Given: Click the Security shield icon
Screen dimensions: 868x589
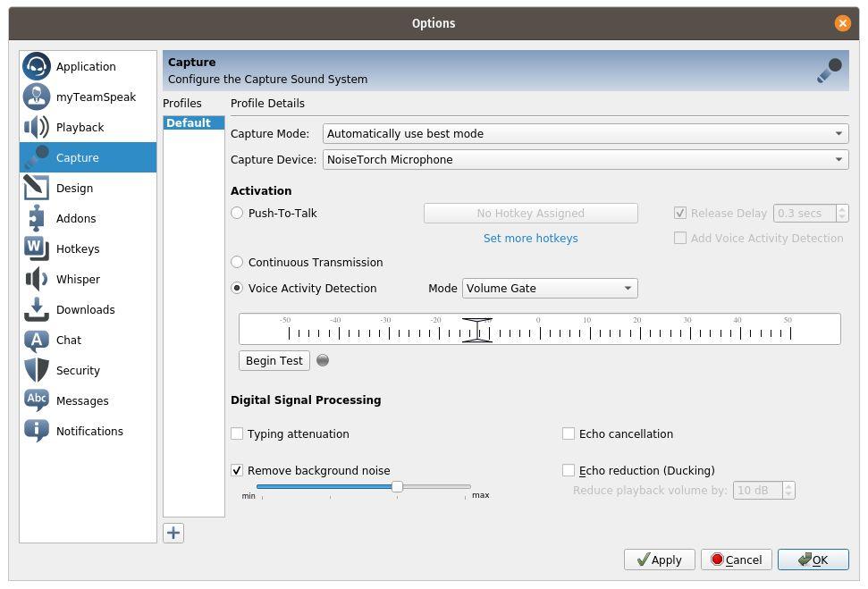Looking at the screenshot, I should 37,370.
